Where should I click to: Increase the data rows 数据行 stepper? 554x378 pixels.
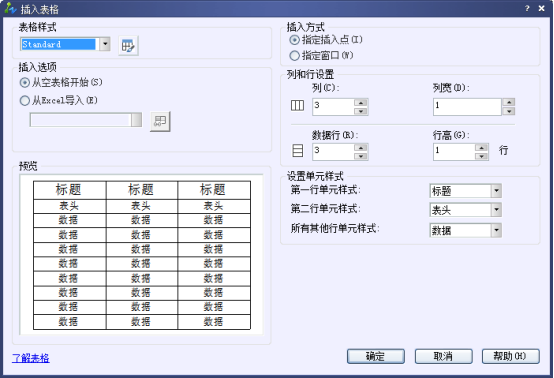click(361, 148)
